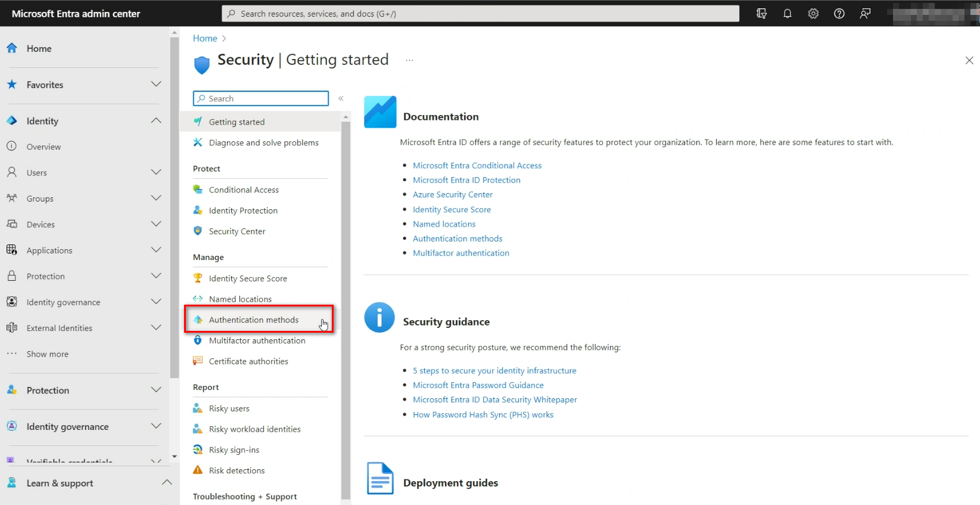Click the Users person icon
This screenshot has width=980, height=505.
pos(11,172)
